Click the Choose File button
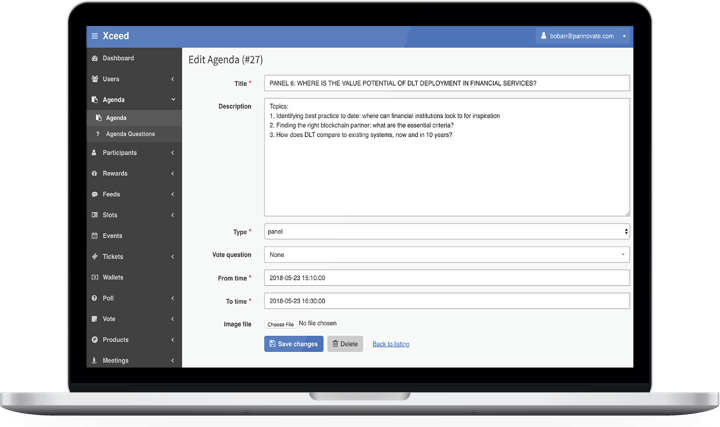The width and height of the screenshot is (720, 427). click(x=280, y=324)
